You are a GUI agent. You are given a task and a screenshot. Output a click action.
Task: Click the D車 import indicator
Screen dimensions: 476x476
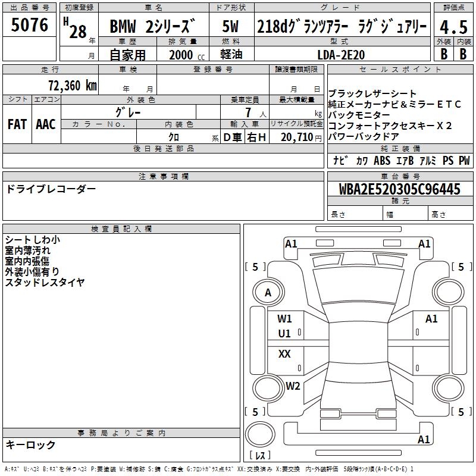pyautogui.click(x=233, y=137)
